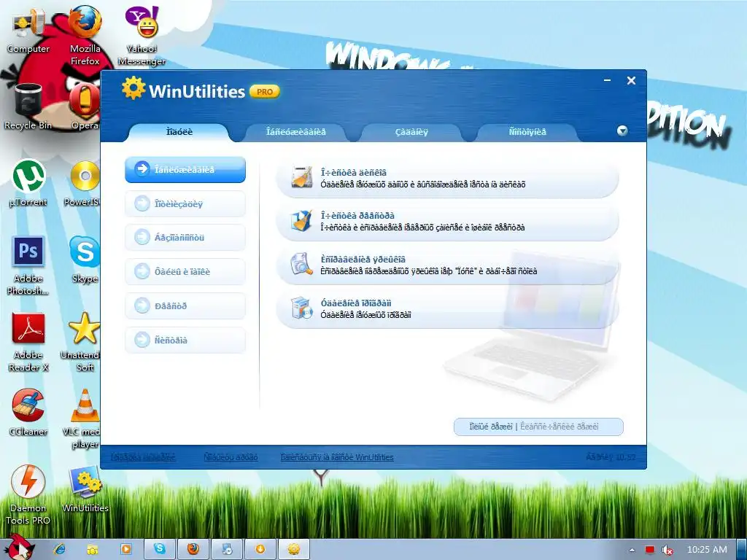Screen dimensions: 747x560
Task: Click the version 10.52 text in footer
Action: pyautogui.click(x=611, y=457)
